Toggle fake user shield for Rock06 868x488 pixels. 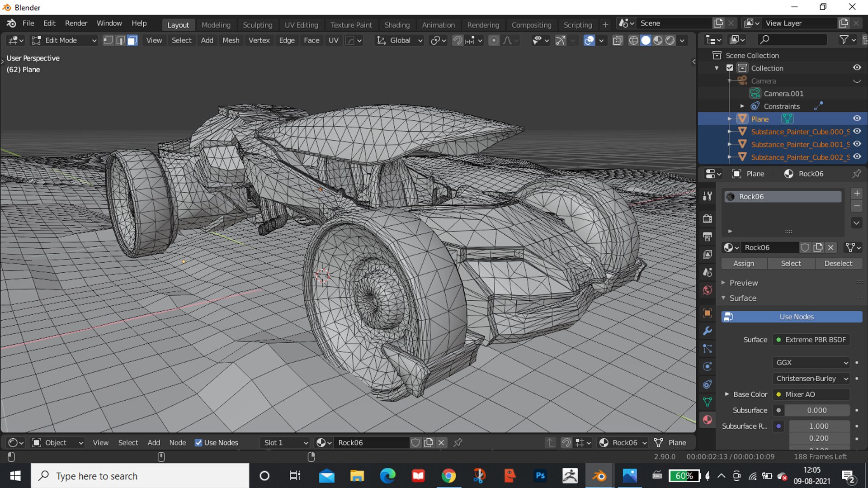click(805, 247)
